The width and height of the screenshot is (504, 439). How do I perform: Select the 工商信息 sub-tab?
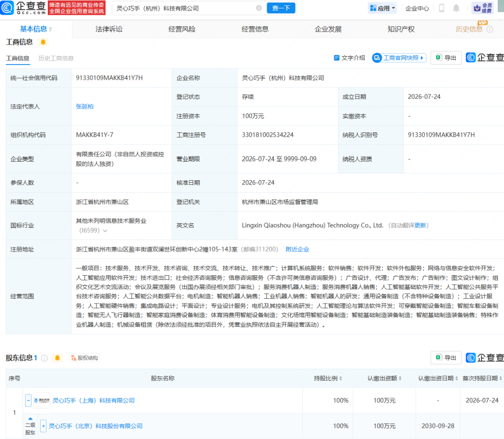point(18,58)
